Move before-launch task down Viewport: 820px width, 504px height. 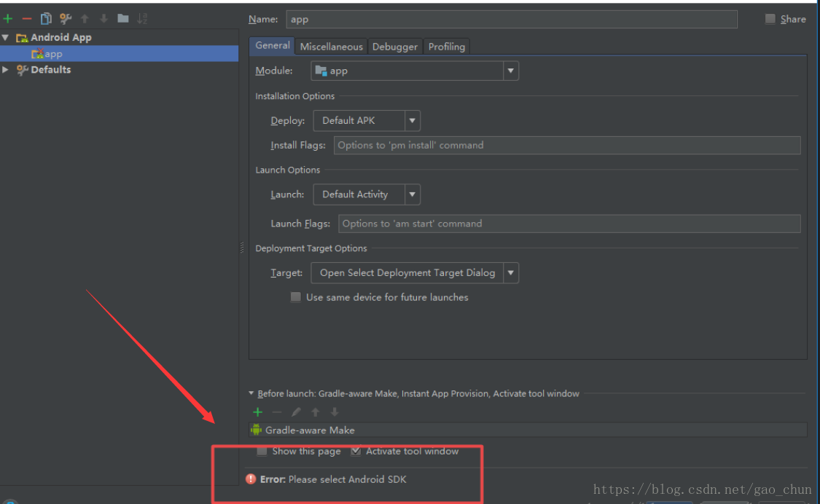click(x=335, y=412)
